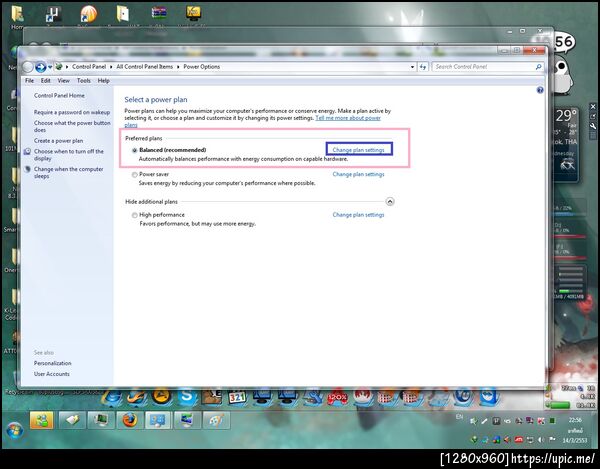Image resolution: width=600 pixels, height=469 pixels.
Task: Launch TeamViewer from the dock
Action: [489, 397]
